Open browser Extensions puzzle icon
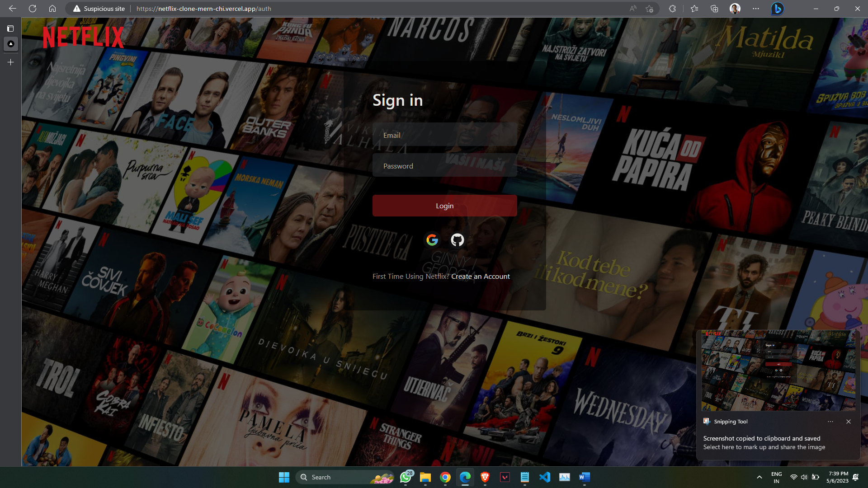 pyautogui.click(x=672, y=9)
